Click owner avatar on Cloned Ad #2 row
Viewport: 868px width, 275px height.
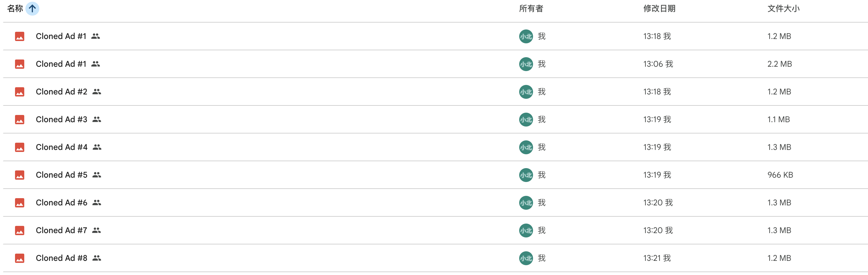526,92
